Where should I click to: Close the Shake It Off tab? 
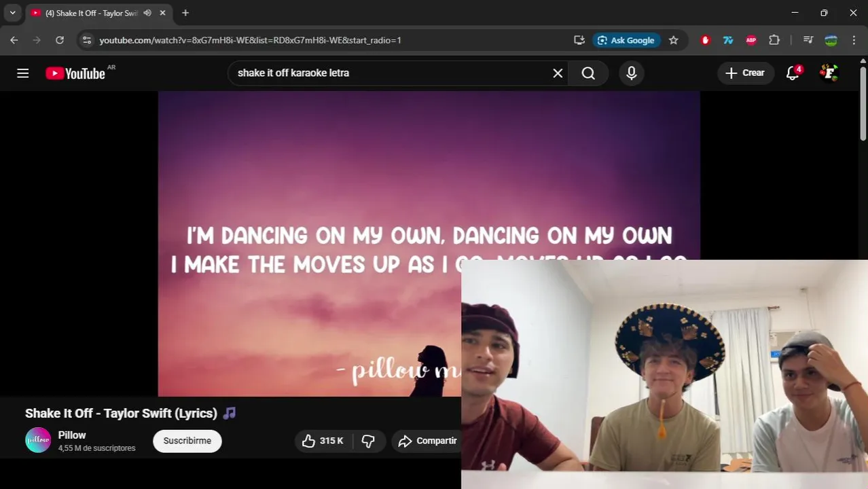click(x=163, y=13)
